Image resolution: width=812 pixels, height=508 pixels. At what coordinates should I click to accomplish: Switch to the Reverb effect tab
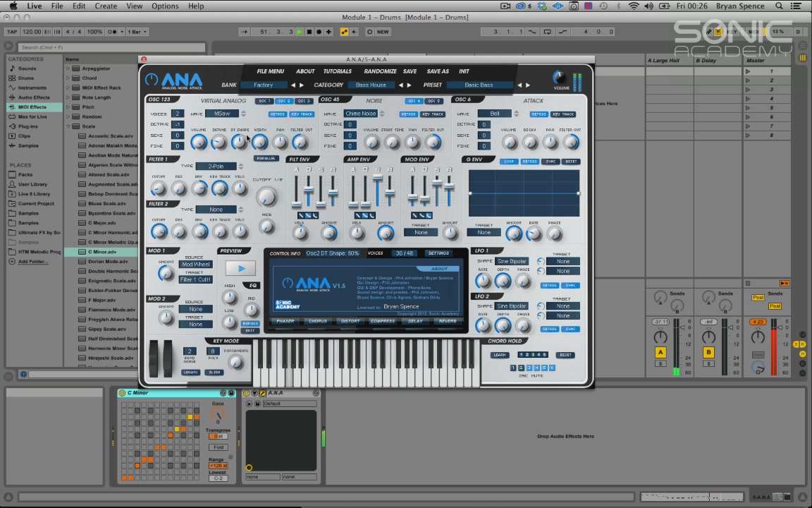(448, 322)
